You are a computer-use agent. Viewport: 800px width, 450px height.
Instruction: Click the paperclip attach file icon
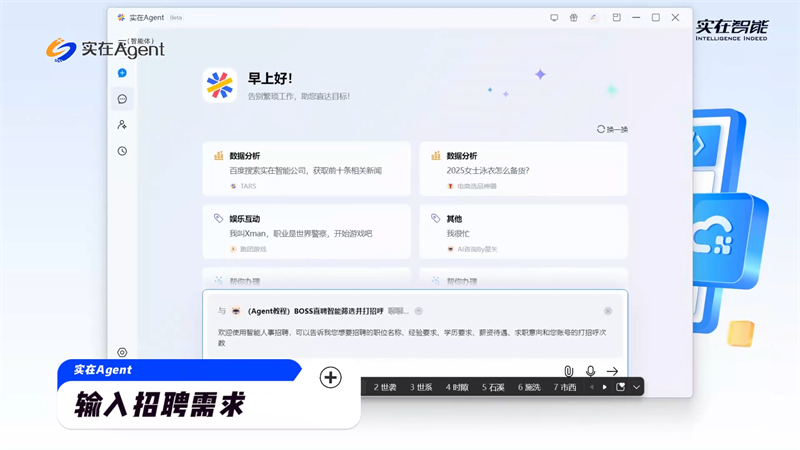coord(568,371)
